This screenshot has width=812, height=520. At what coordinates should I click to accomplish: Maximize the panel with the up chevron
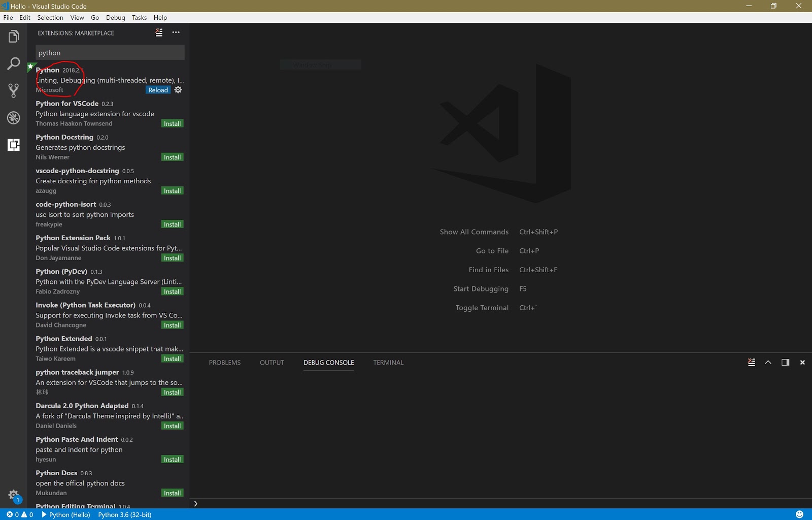tap(768, 363)
